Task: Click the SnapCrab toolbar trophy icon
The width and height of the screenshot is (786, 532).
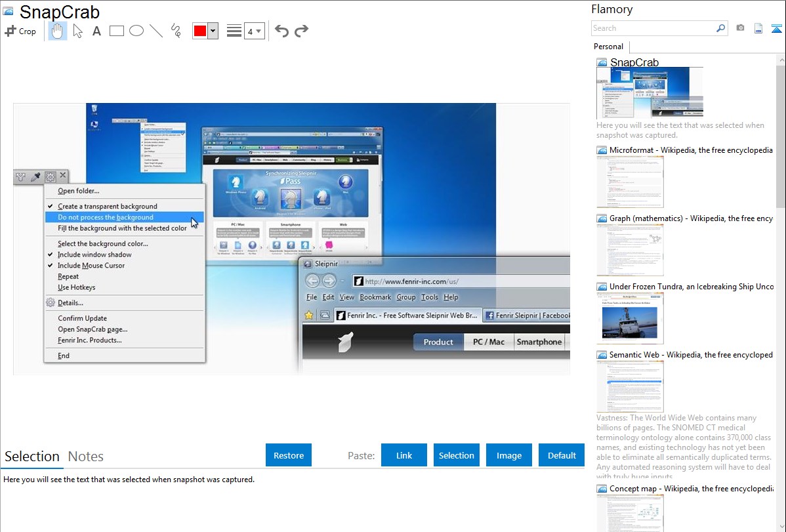Action: pos(20,176)
